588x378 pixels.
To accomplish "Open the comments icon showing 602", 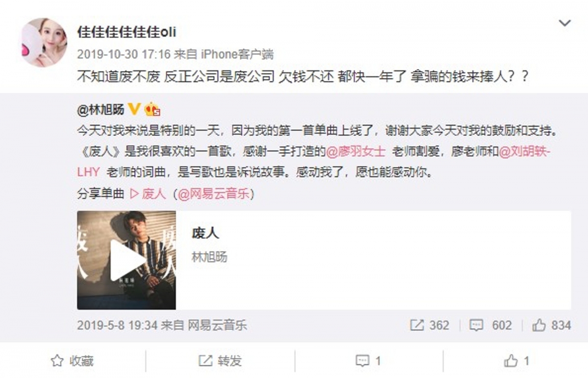I will coord(490,326).
